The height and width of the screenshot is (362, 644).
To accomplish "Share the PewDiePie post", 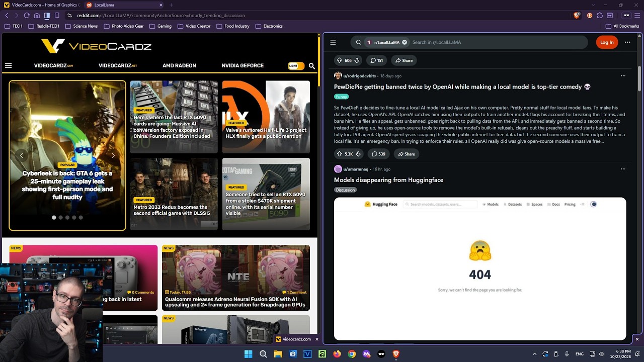I will click(407, 154).
